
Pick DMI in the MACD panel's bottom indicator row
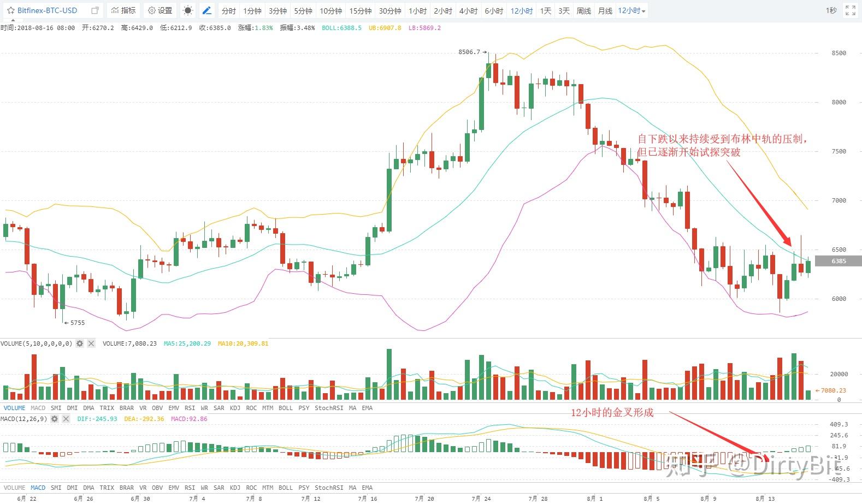point(72,488)
